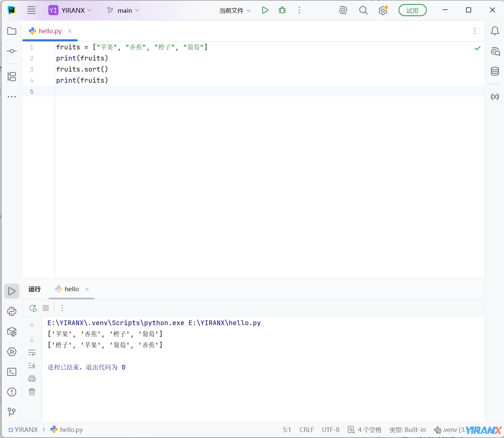Viewport: 504px width, 438px height.
Task: Open more run actions next to debug
Action: click(299, 10)
